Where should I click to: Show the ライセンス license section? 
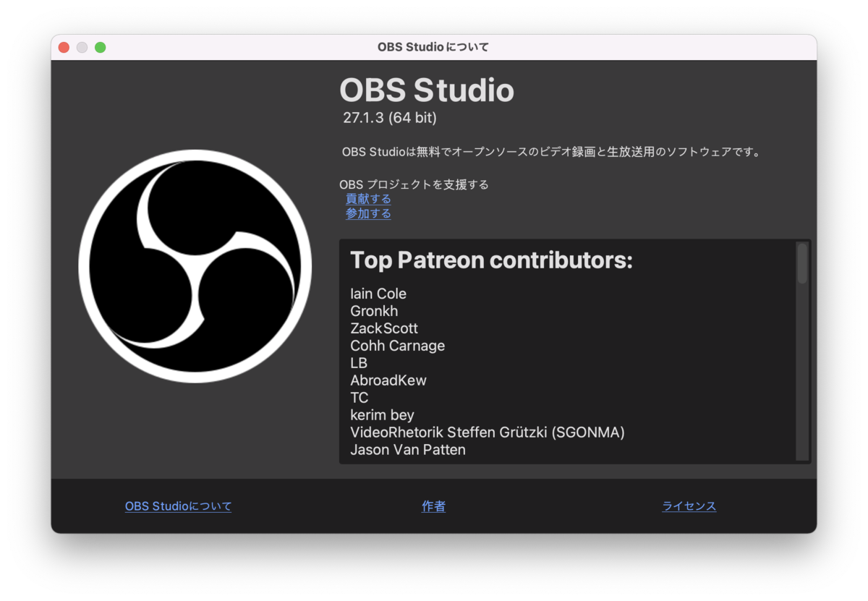click(689, 506)
